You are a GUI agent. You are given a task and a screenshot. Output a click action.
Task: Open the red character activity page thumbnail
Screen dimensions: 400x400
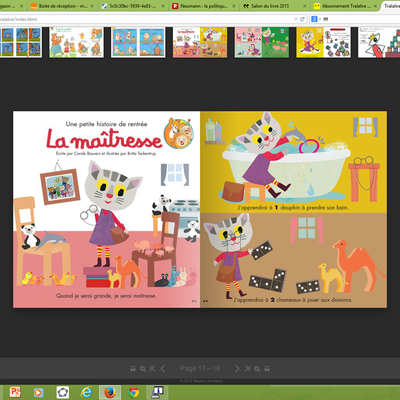(379, 42)
